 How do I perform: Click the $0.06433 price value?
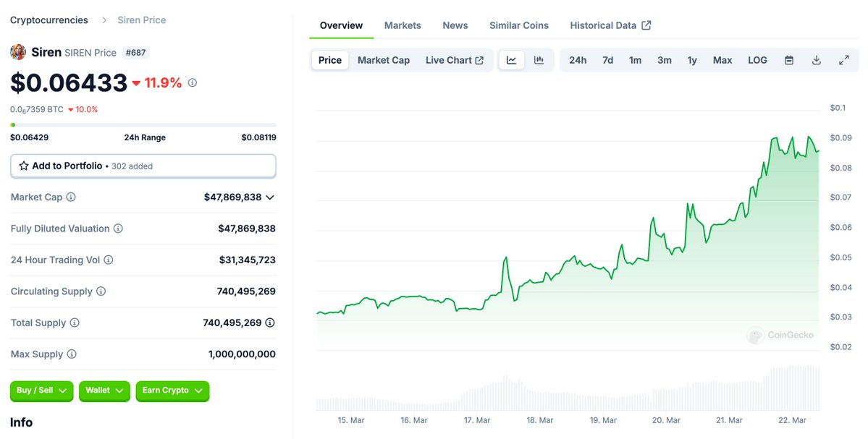[69, 83]
